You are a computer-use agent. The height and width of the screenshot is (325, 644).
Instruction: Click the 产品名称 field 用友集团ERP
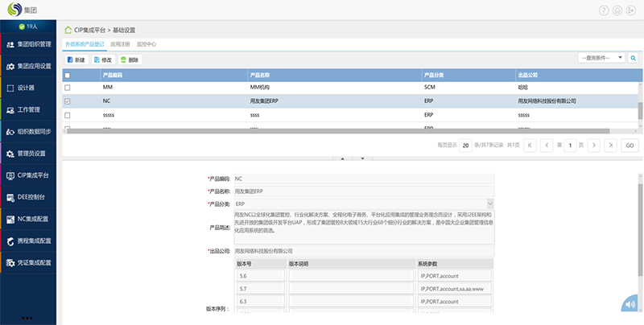[364, 191]
